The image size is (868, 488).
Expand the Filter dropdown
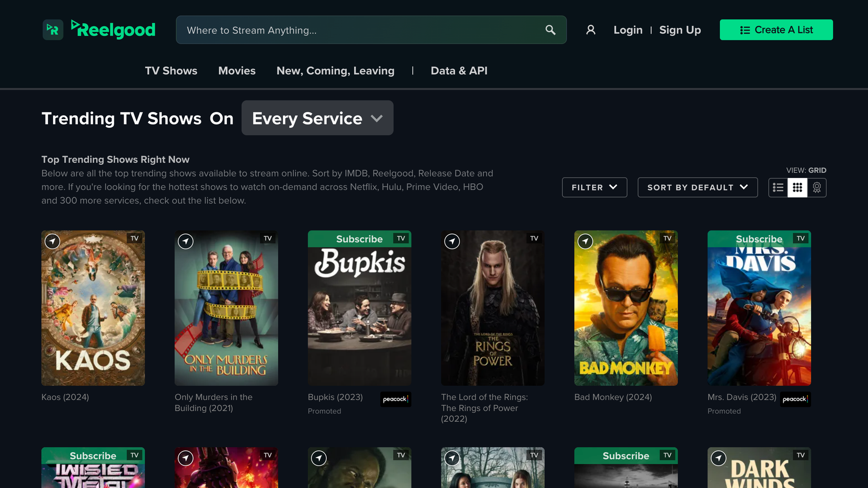point(594,187)
